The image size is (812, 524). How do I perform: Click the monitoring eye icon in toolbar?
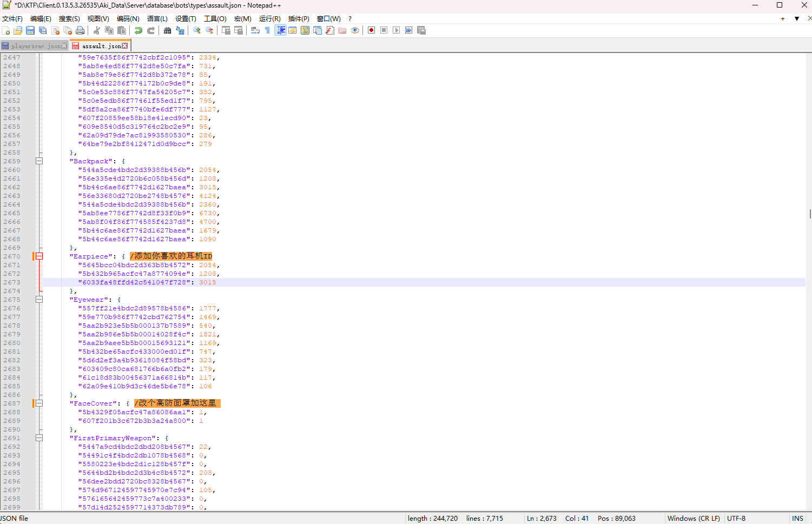[x=355, y=30]
